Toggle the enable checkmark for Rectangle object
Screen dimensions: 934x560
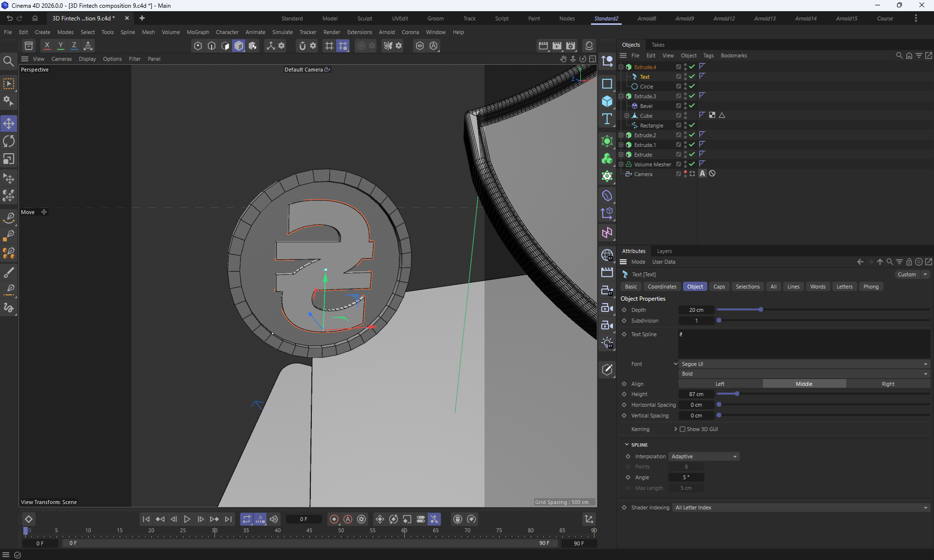[x=692, y=126]
